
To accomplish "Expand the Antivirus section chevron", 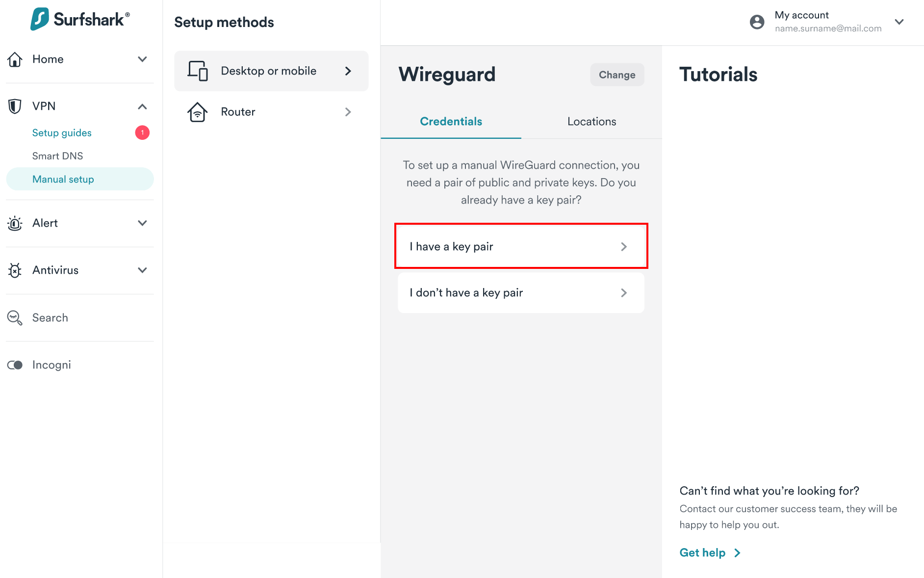I will coord(142,270).
